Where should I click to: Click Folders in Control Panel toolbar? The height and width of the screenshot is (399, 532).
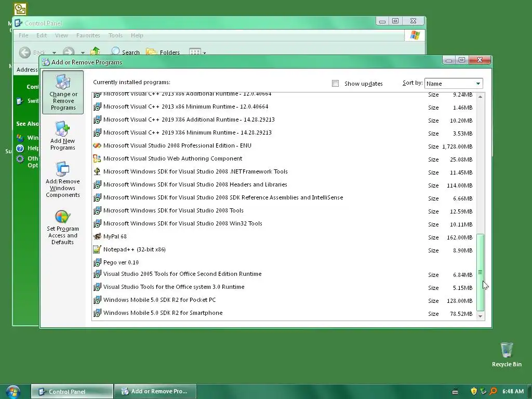163,52
